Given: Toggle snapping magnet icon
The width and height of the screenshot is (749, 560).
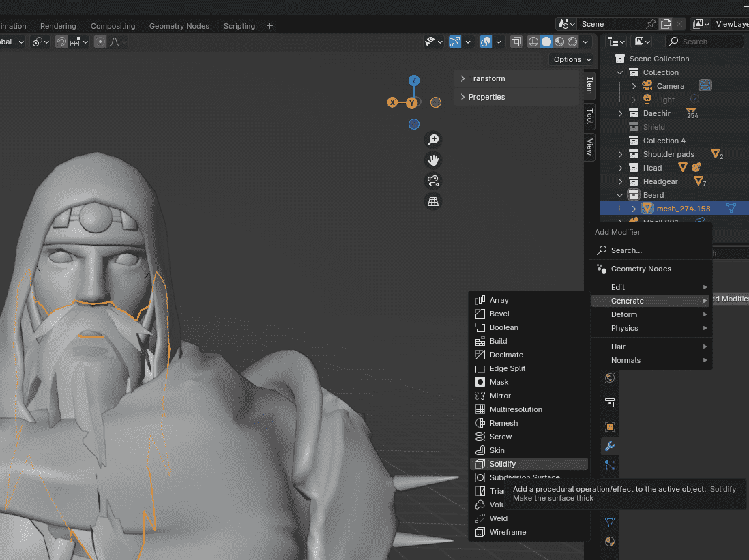Looking at the screenshot, I should (x=61, y=42).
